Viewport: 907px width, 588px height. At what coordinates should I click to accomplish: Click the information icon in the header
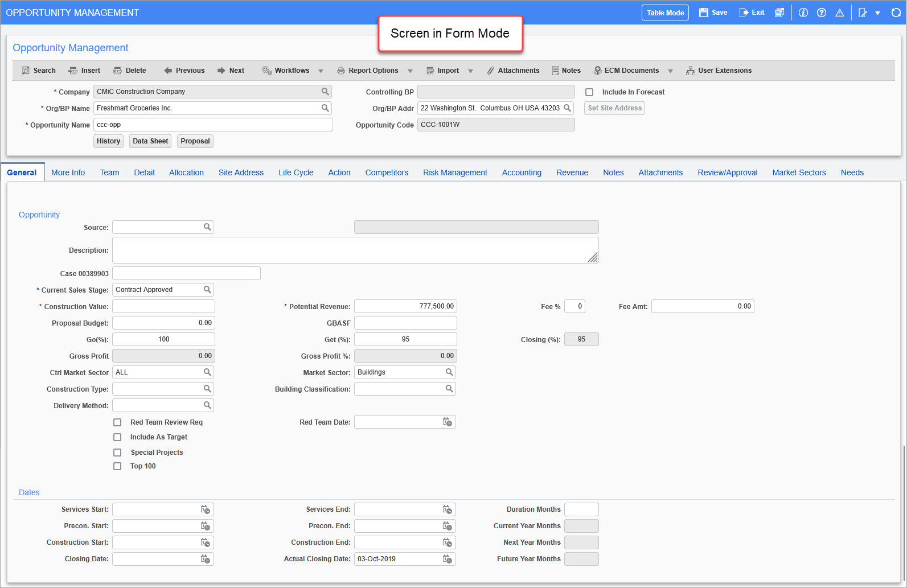[803, 13]
